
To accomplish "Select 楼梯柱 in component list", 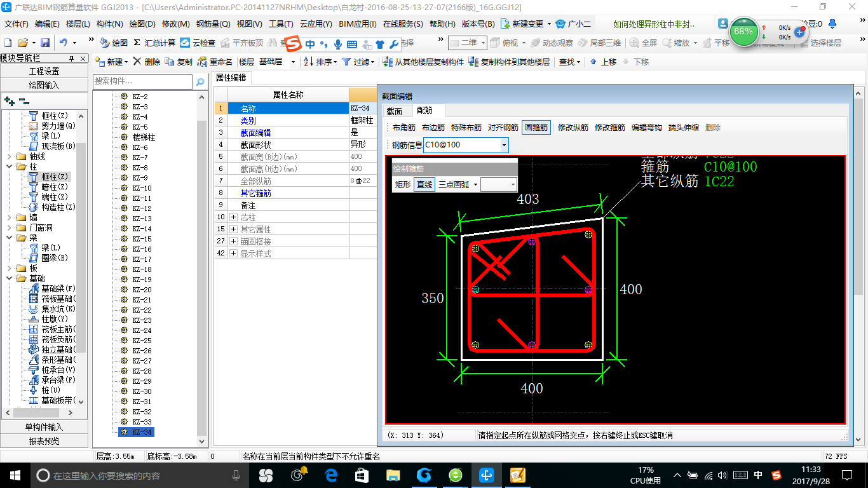I will [144, 137].
